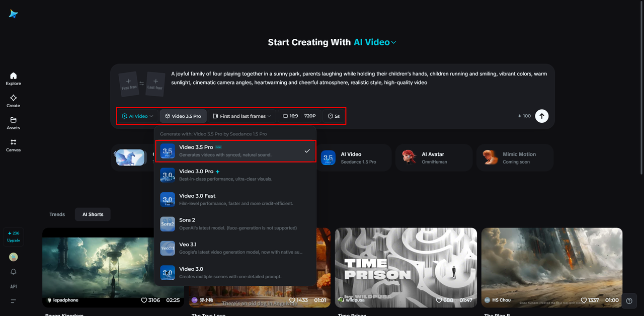This screenshot has width=644, height=316.
Task: Click the Video 3.0 Fast thumbnail icon
Action: point(168,199)
